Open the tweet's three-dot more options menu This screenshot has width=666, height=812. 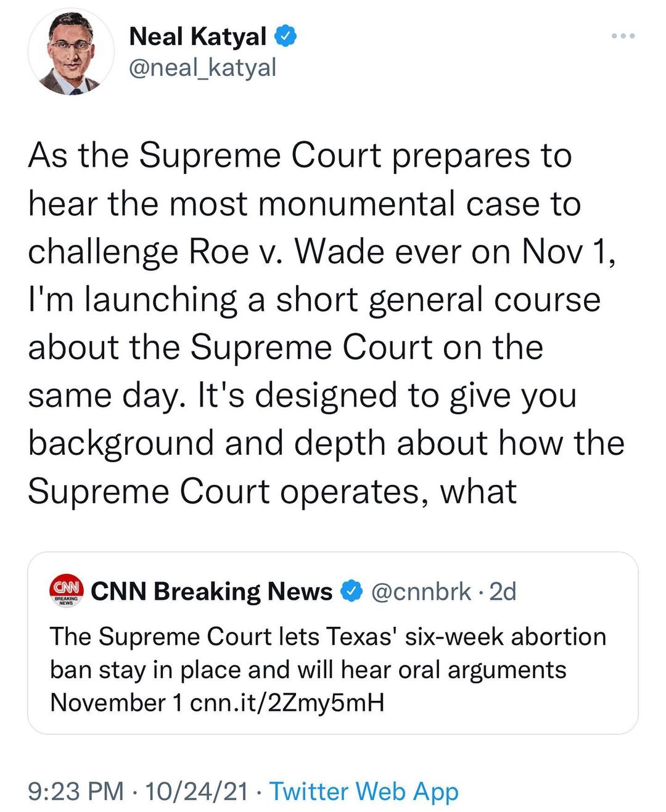tap(623, 36)
